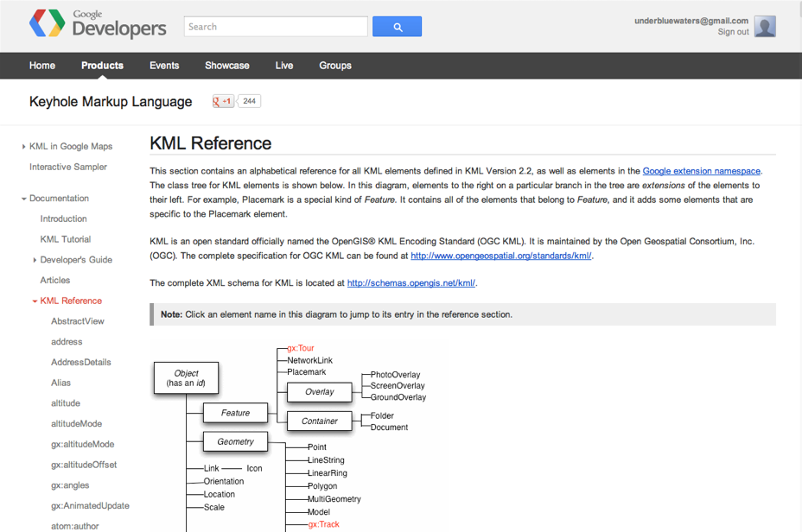This screenshot has height=532, width=802.
Task: Expand the Developer's Guide arrow
Action: 35,260
